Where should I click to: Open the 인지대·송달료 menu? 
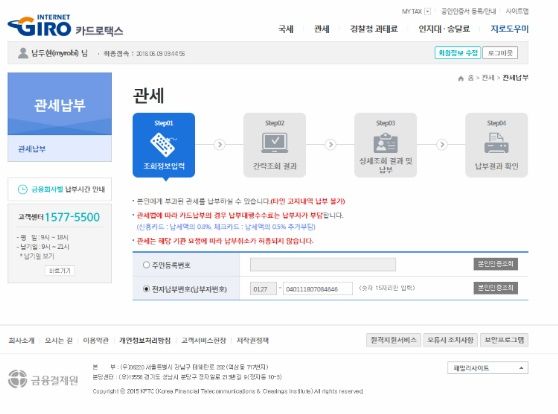pos(444,29)
